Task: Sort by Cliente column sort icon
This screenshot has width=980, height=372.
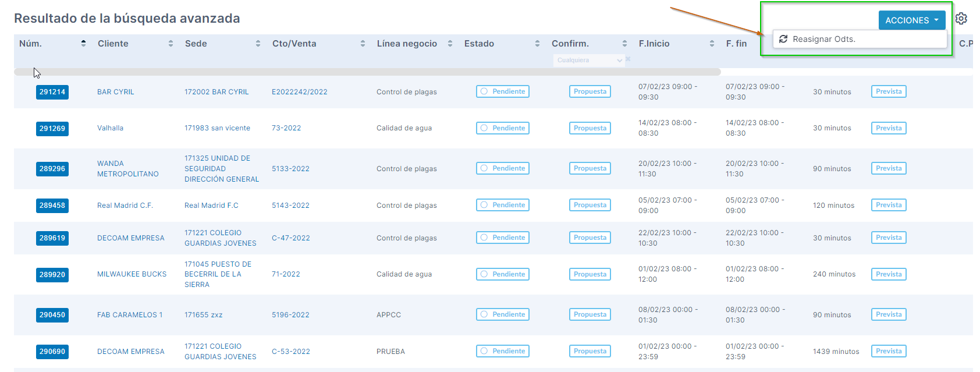Action: (171, 44)
